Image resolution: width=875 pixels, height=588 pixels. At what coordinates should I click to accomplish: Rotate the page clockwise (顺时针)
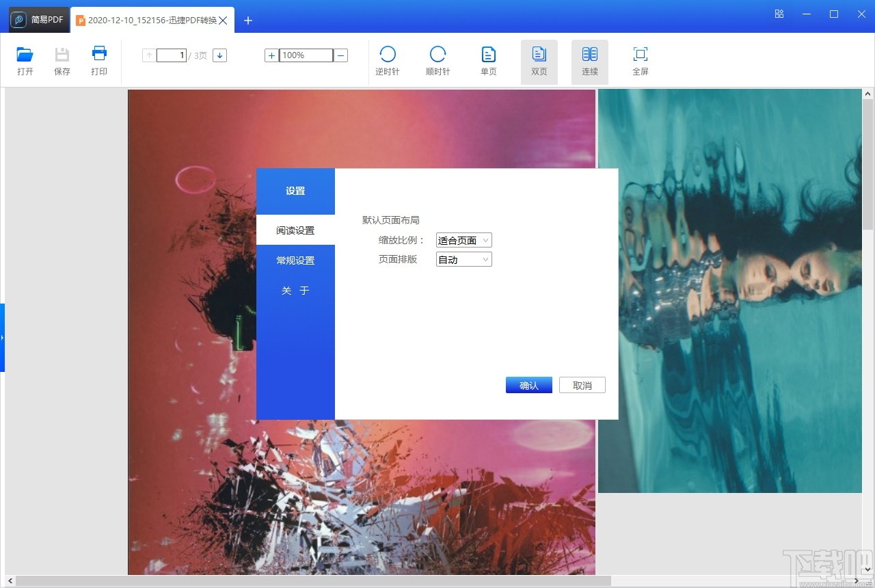click(x=437, y=60)
